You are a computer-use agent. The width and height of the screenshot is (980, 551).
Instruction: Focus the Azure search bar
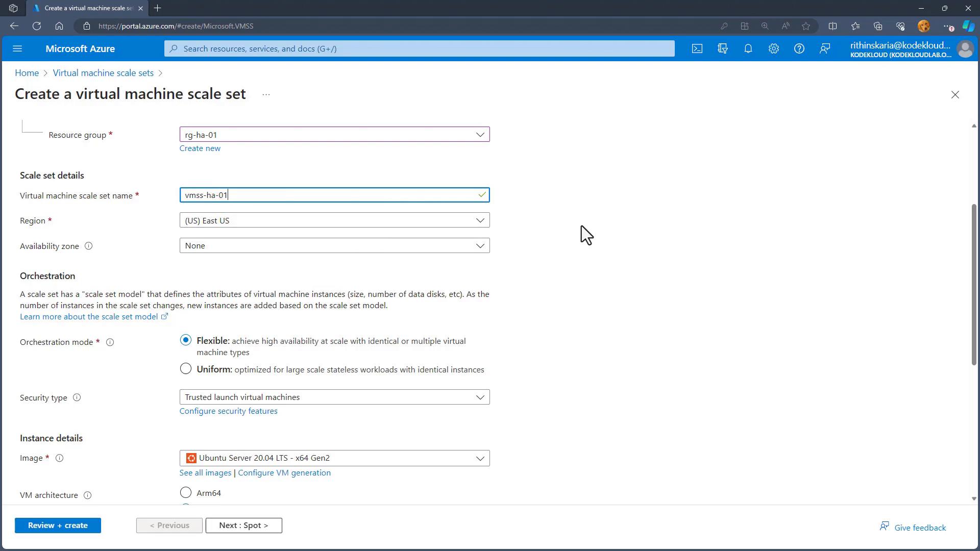(420, 48)
